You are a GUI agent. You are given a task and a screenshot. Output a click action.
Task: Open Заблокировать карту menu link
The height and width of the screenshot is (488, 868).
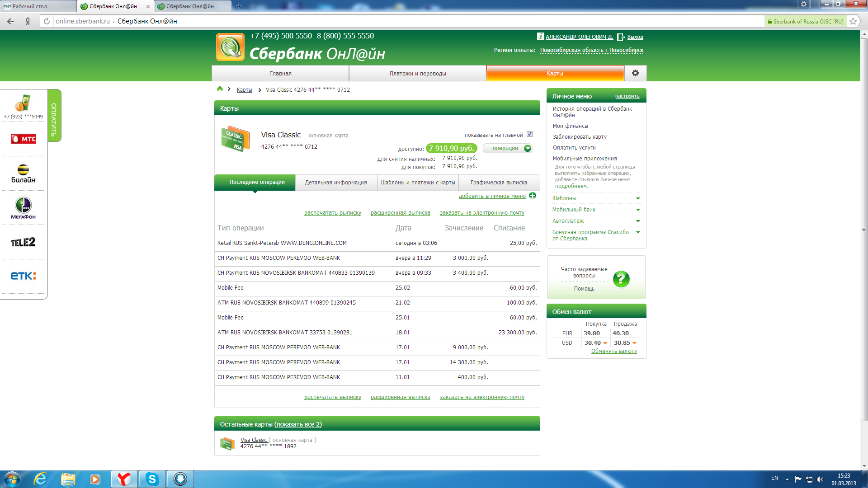[x=579, y=137]
